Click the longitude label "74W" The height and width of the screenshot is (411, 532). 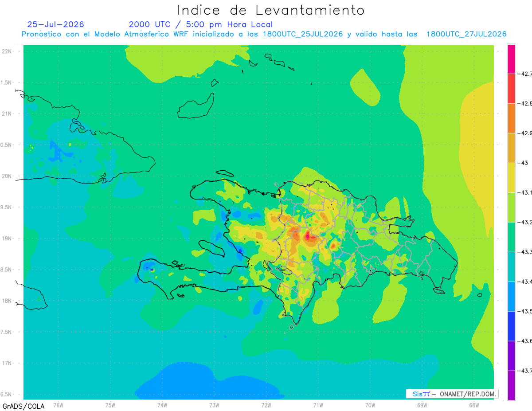162,405
